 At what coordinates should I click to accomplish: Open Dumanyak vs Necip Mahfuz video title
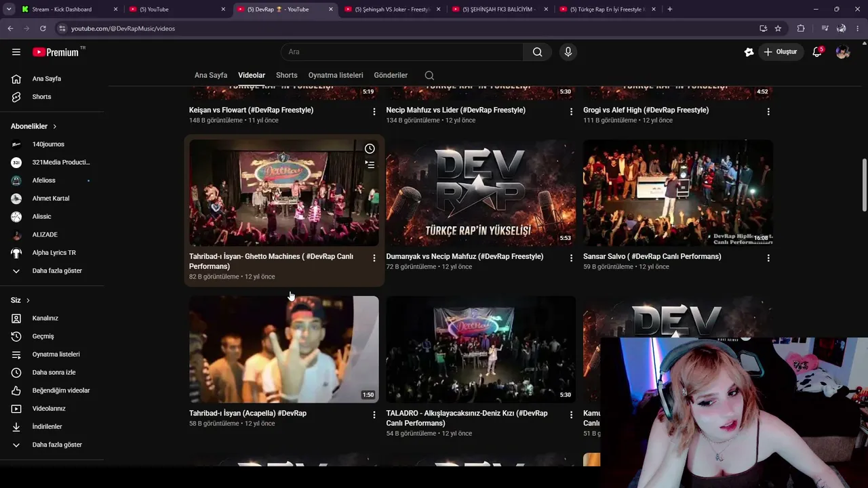pyautogui.click(x=465, y=256)
